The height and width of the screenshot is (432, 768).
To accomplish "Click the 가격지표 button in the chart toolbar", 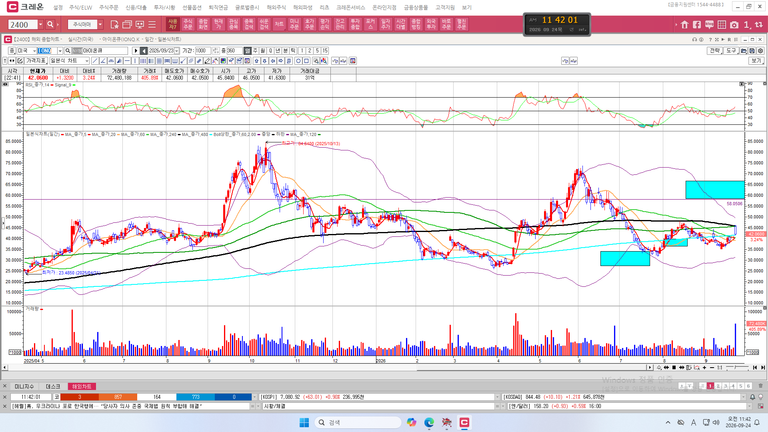I will 36,61.
